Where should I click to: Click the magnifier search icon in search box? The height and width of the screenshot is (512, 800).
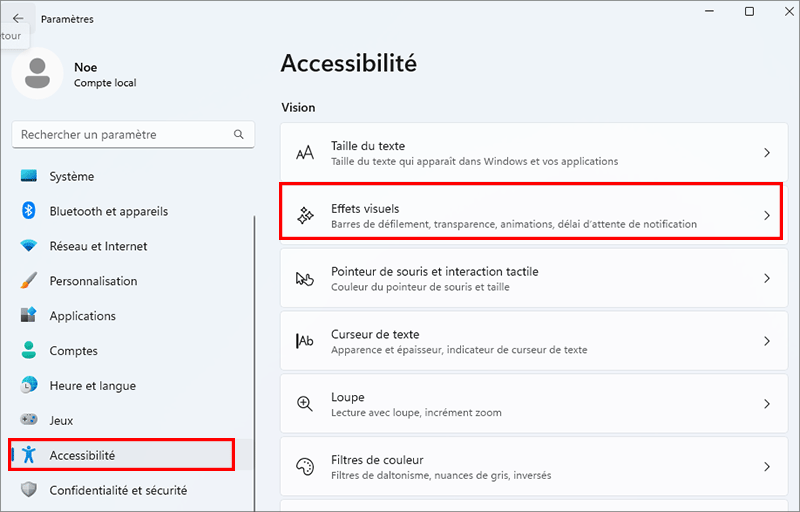238,134
